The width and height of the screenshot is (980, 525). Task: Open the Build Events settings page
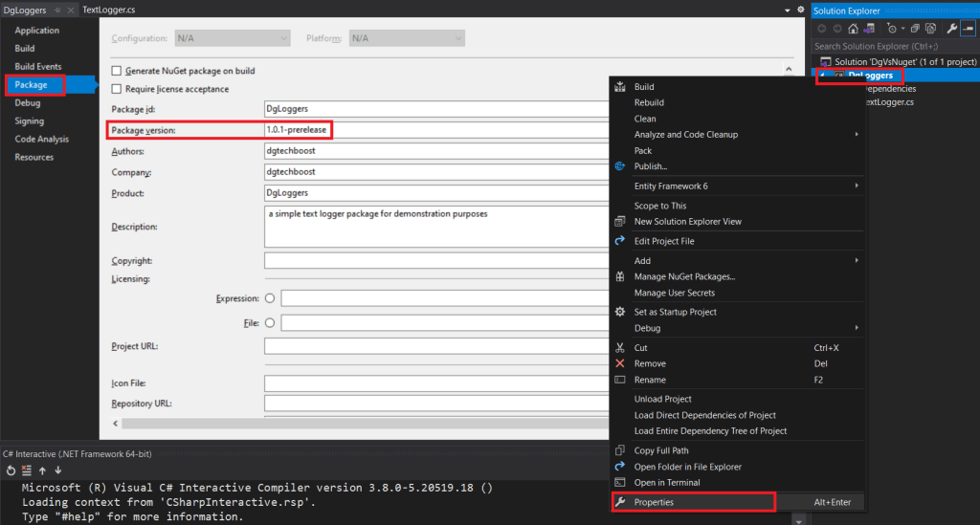coord(38,67)
